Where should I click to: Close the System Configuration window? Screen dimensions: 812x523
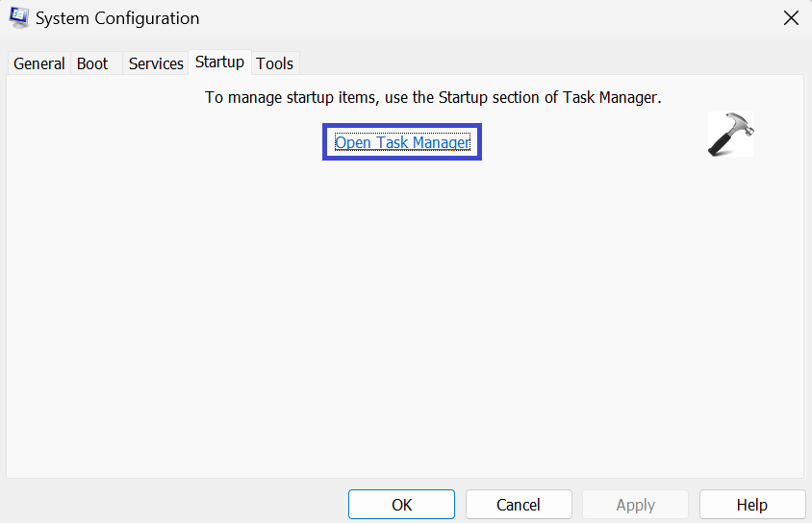(791, 18)
